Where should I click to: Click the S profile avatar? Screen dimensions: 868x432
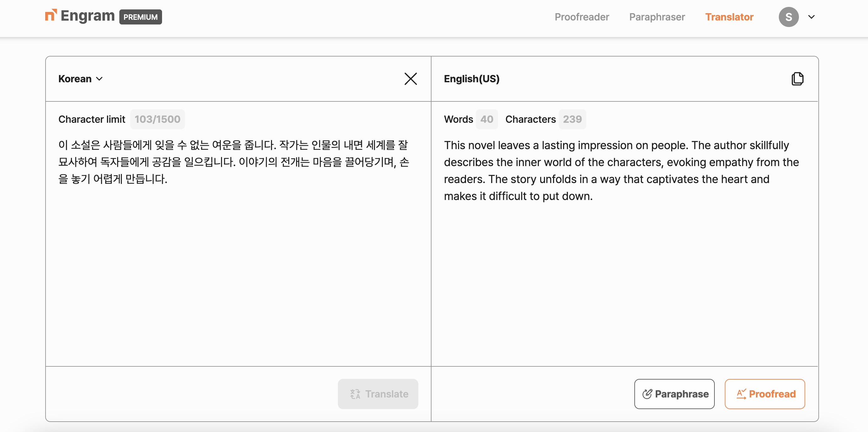789,17
